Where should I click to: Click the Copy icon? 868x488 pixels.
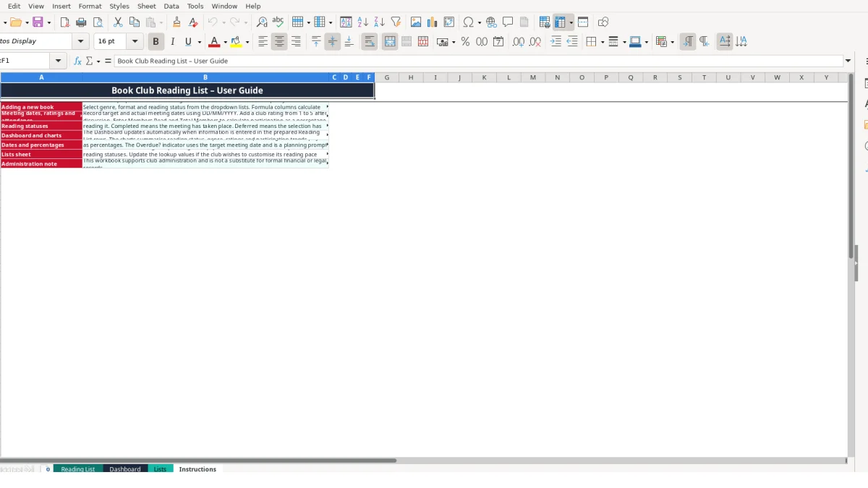[134, 22]
